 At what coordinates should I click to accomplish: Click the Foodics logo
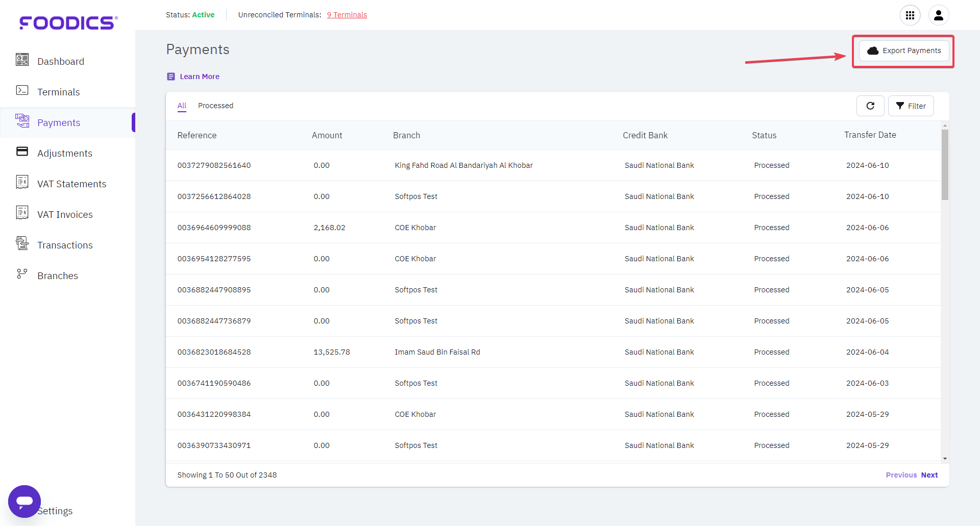[68, 23]
